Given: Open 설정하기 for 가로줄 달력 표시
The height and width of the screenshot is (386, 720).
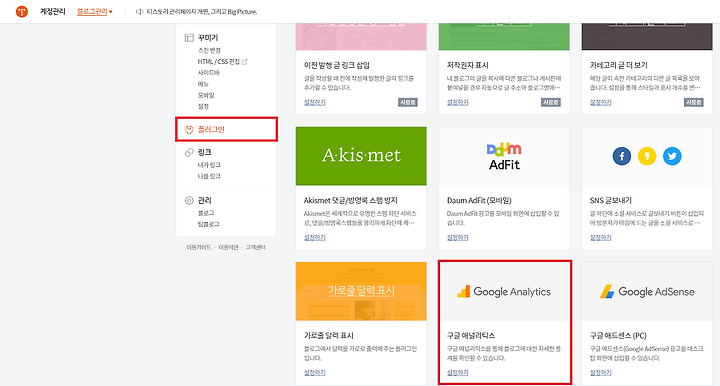Looking at the screenshot, I should [x=315, y=372].
